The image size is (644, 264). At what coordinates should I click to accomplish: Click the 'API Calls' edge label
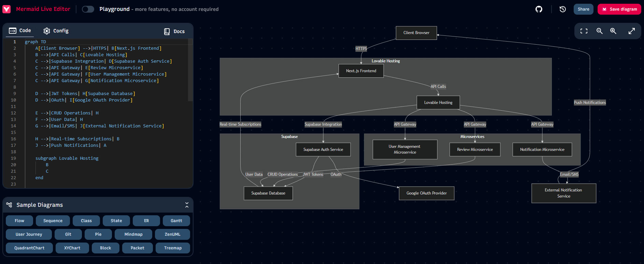pos(438,87)
